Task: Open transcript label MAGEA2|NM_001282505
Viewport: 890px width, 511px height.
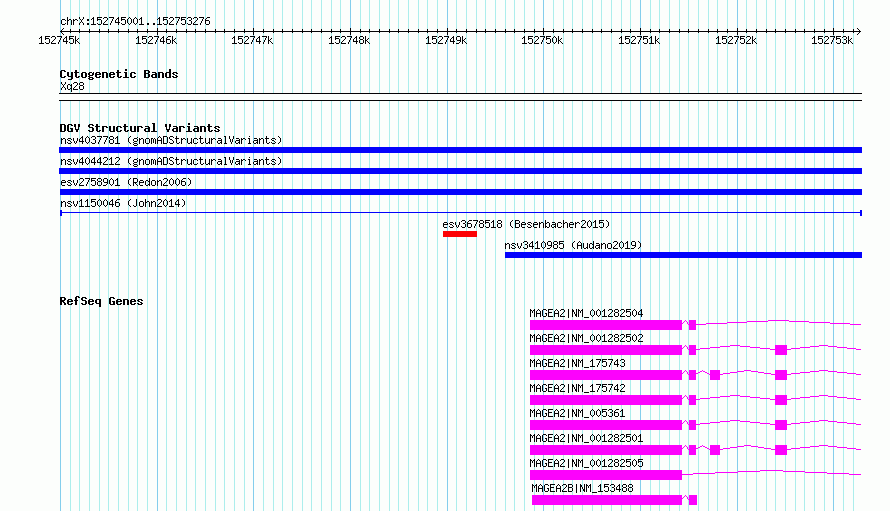Action: 586,463
